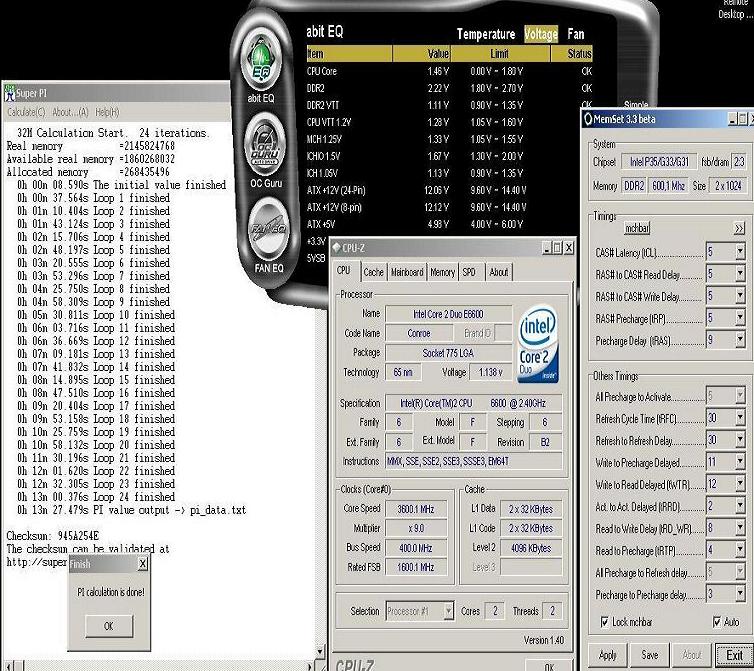Open the Precharge to Precharge delay dropdown
The width and height of the screenshot is (754, 671).
point(740,595)
